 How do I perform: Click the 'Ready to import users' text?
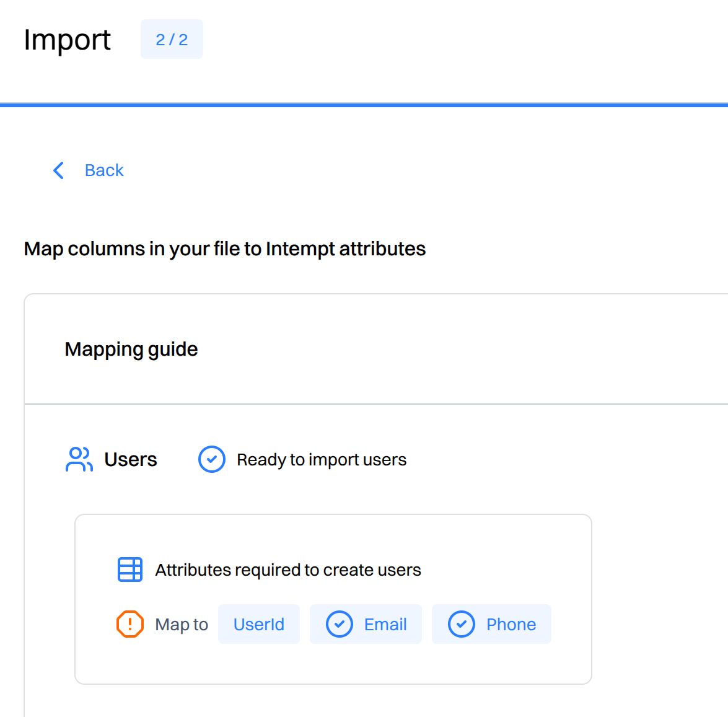322,460
